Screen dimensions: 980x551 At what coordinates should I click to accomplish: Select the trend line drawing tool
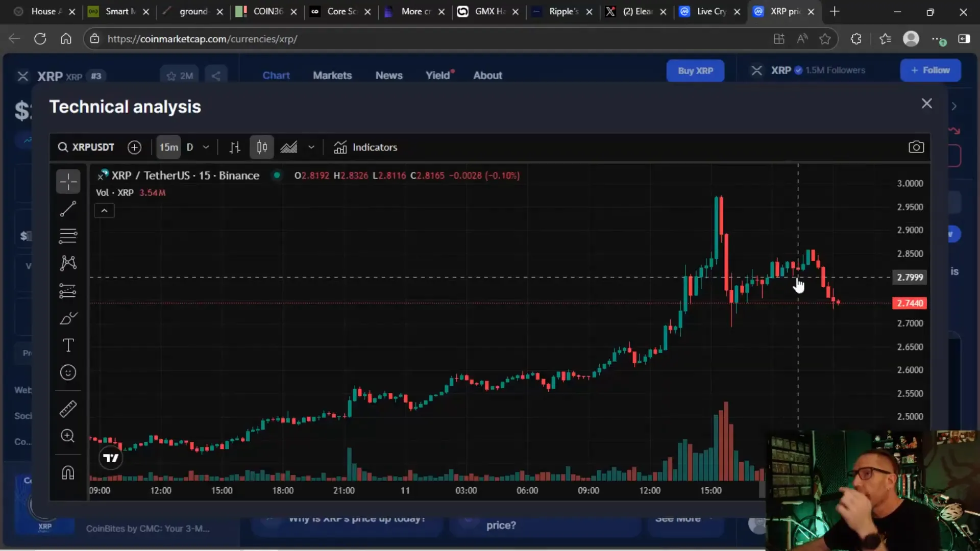coord(68,209)
